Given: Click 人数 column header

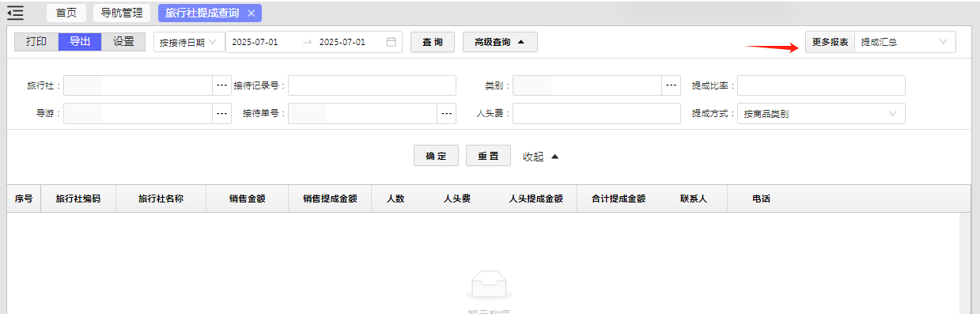Looking at the screenshot, I should point(395,199).
